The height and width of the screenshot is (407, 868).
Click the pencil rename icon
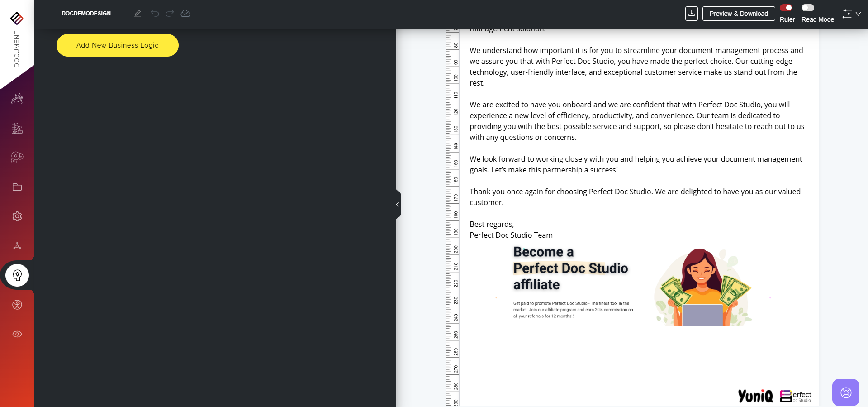[138, 14]
